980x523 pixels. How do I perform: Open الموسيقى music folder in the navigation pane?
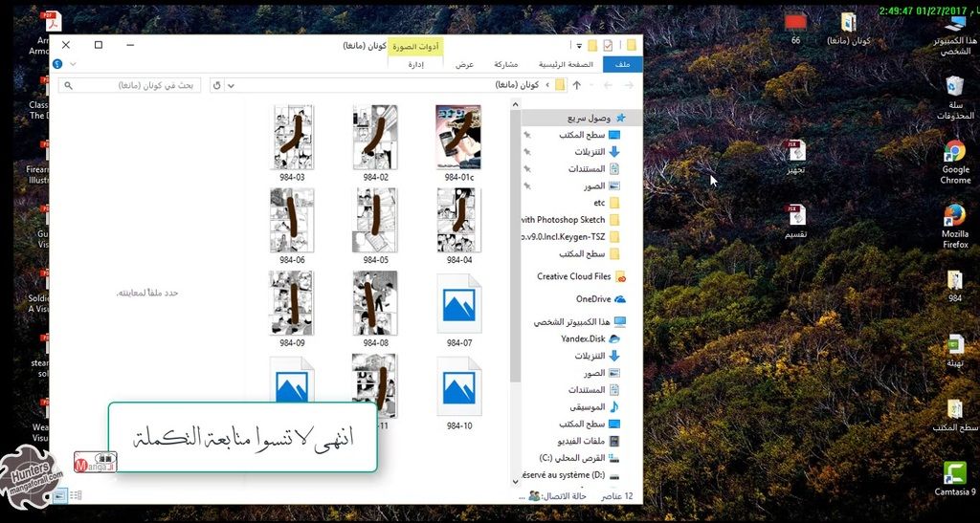[x=594, y=407]
